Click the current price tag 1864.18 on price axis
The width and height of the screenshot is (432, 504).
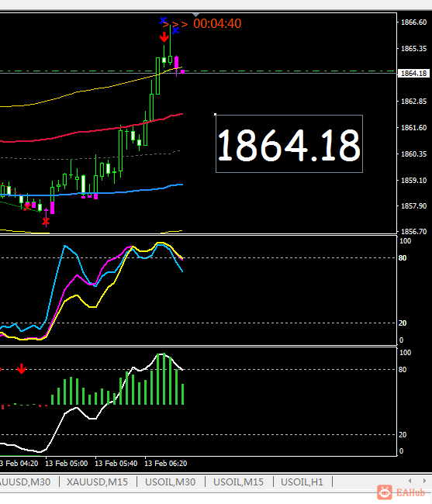coord(414,74)
